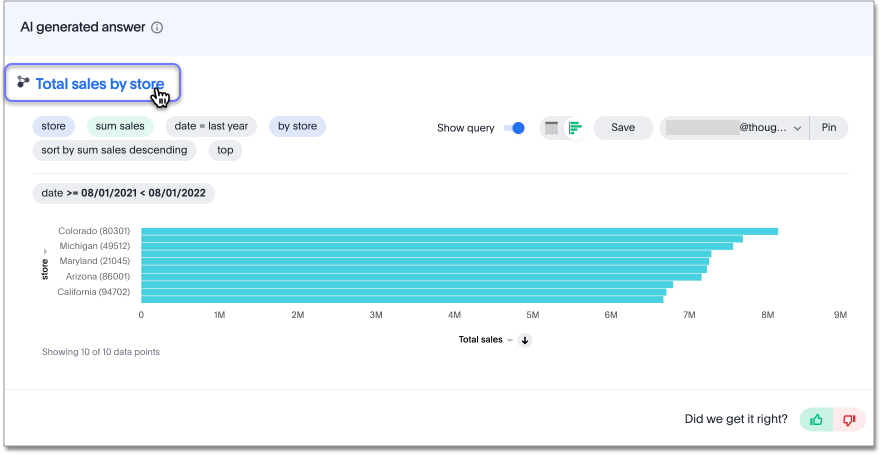This screenshot has width=881, height=455.
Task: Click the Save button
Action: 623,128
